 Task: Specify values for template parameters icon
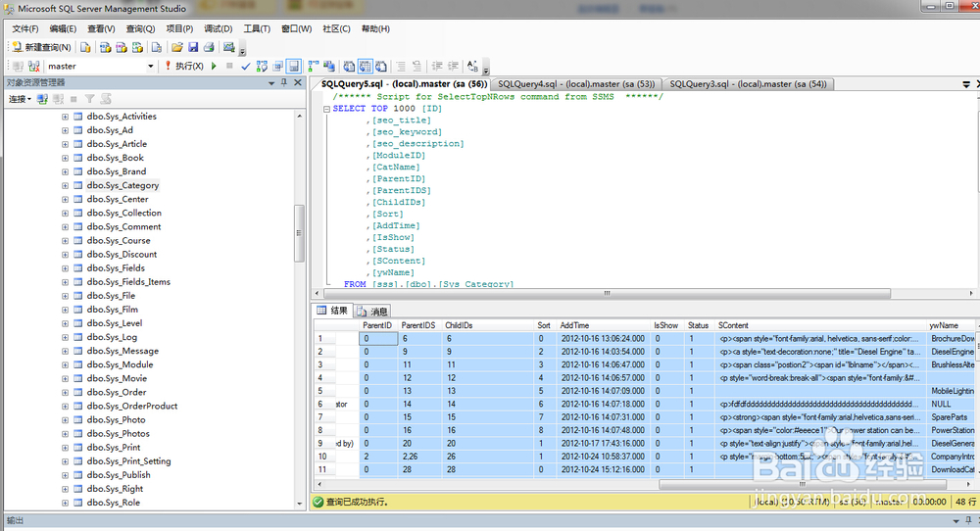pos(472,66)
